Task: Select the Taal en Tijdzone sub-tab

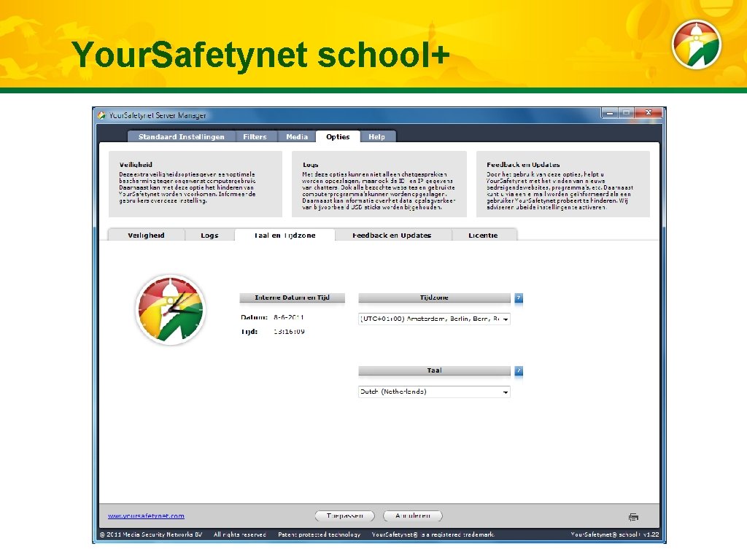Action: point(285,236)
